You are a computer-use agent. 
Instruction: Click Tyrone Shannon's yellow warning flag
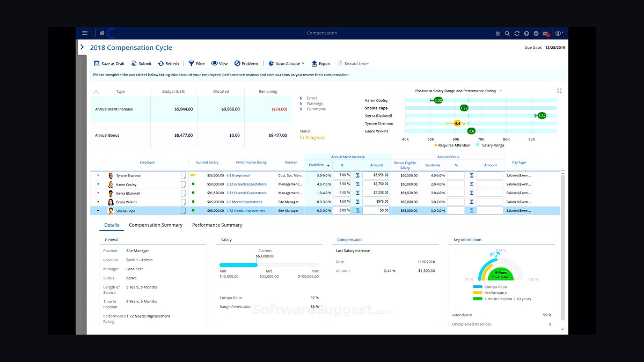click(193, 175)
